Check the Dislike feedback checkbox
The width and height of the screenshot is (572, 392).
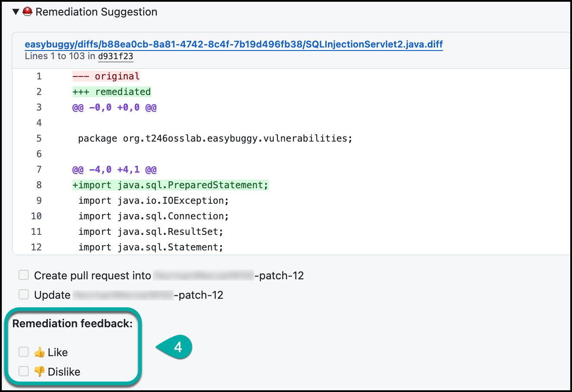(24, 371)
